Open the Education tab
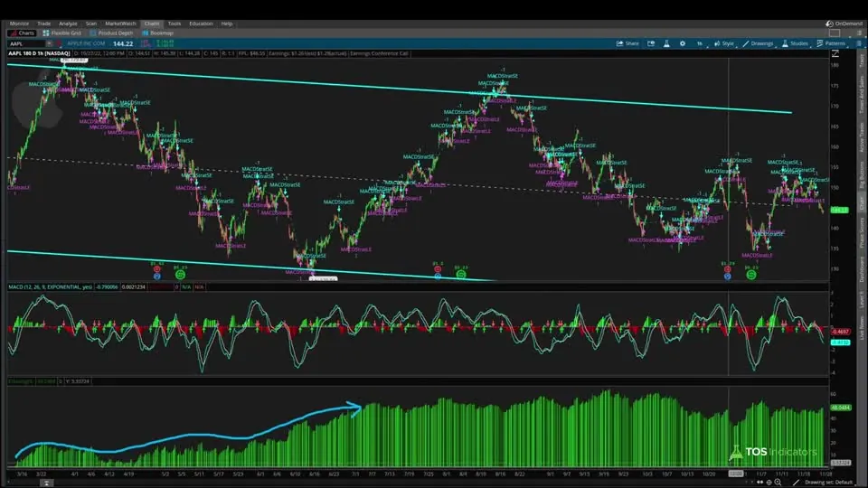 coord(201,23)
